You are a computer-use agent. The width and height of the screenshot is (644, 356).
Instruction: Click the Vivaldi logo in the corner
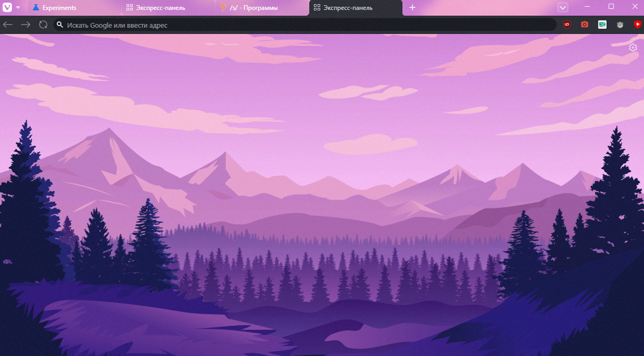click(x=6, y=7)
